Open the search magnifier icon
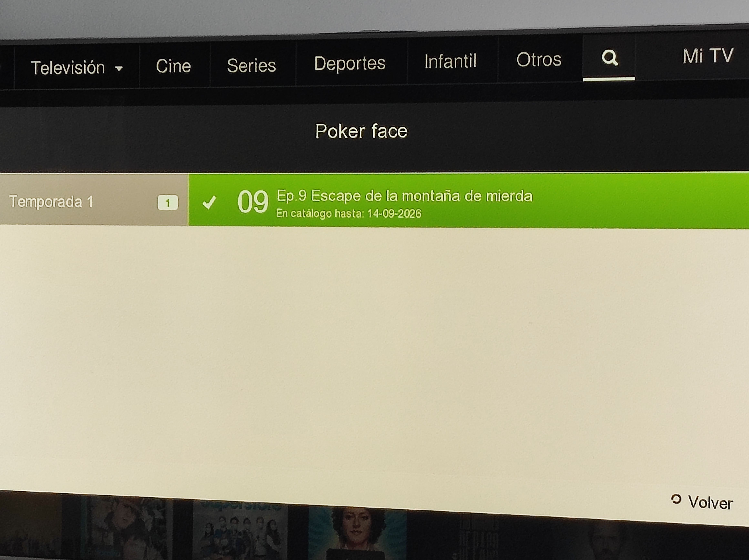The width and height of the screenshot is (749, 560). tap(610, 58)
